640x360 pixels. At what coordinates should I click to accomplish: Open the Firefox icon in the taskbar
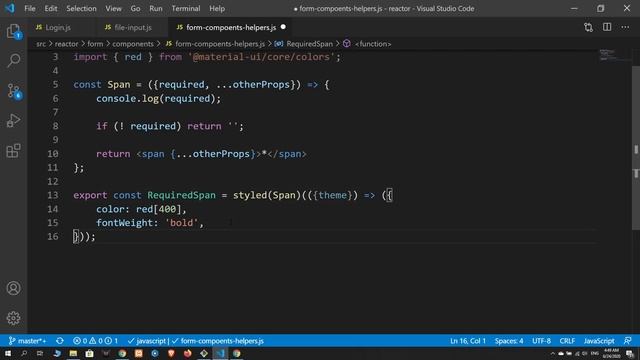[187, 353]
